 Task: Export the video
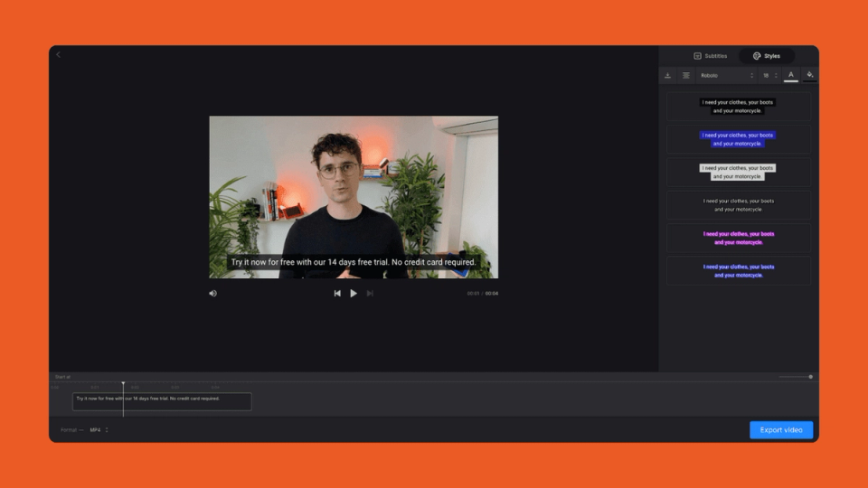coord(781,430)
